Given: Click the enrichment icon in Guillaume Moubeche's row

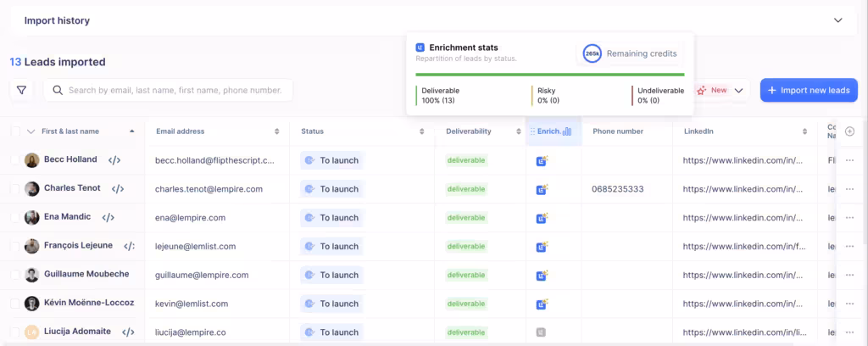Looking at the screenshot, I should tap(542, 275).
